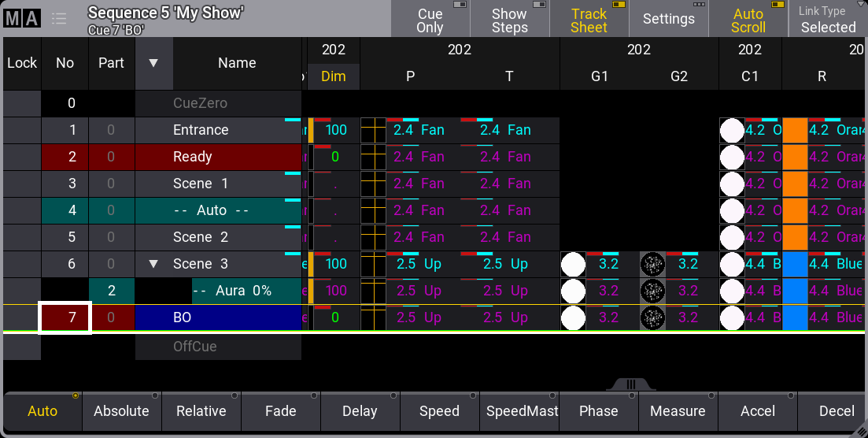Screen dimensions: 868x438
Task: Click the bottom-right window resize corner
Action: 859,430
